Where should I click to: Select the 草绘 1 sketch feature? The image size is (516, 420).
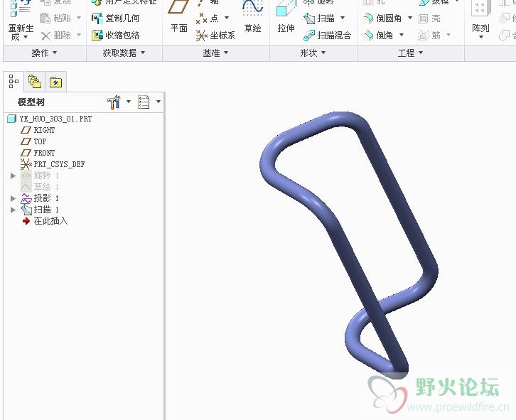[40, 187]
